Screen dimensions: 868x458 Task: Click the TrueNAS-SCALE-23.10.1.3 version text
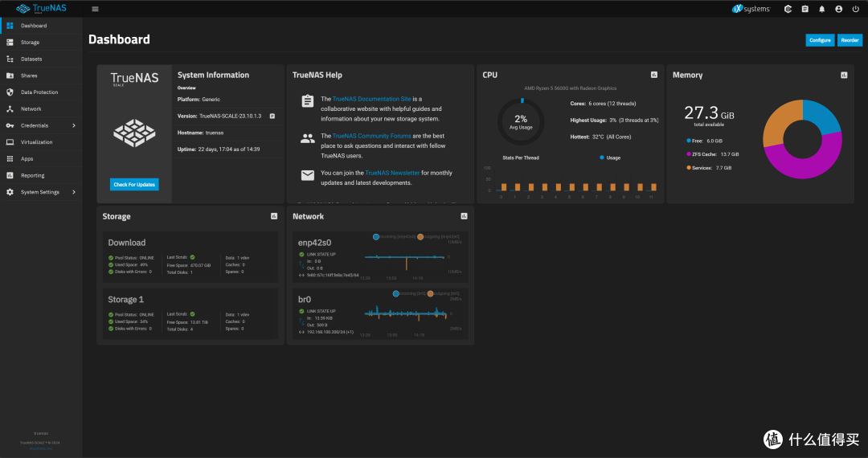[231, 117]
